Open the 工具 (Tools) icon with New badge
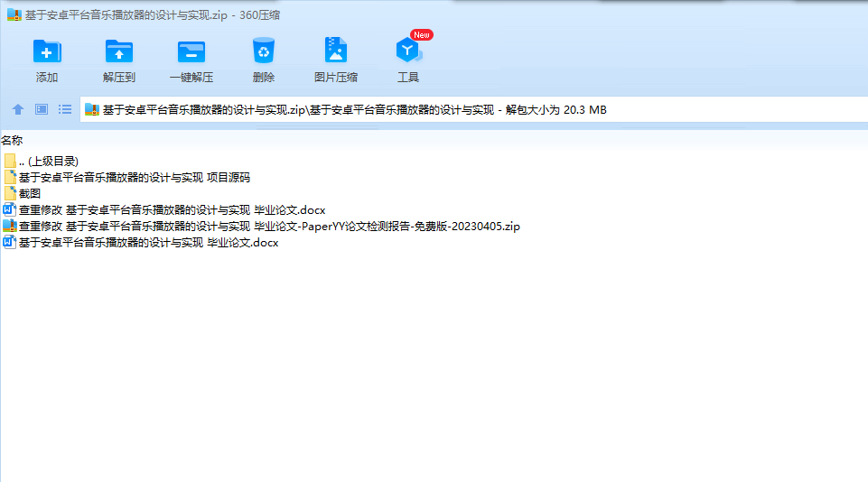The width and height of the screenshot is (868, 482). click(x=408, y=51)
